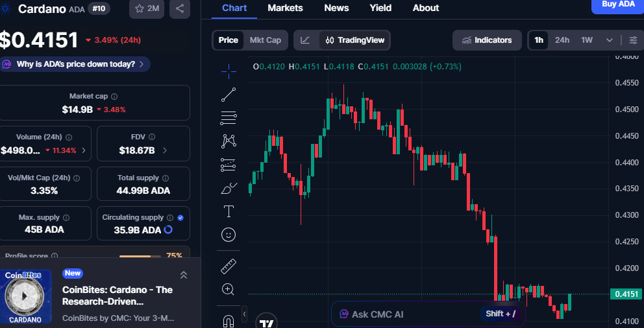Switch chart to Mkt Cap view
Viewport: 644px width, 328px height.
266,40
